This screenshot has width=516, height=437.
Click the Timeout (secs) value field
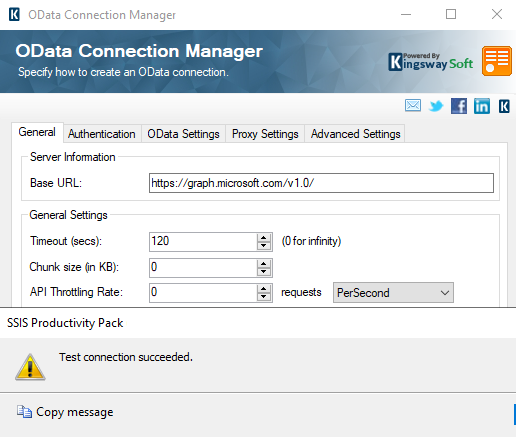(203, 241)
